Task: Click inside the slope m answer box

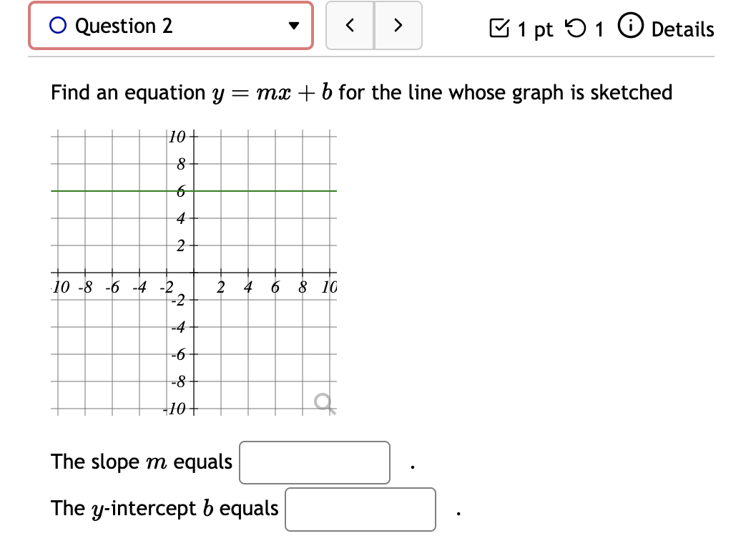Action: pos(313,463)
